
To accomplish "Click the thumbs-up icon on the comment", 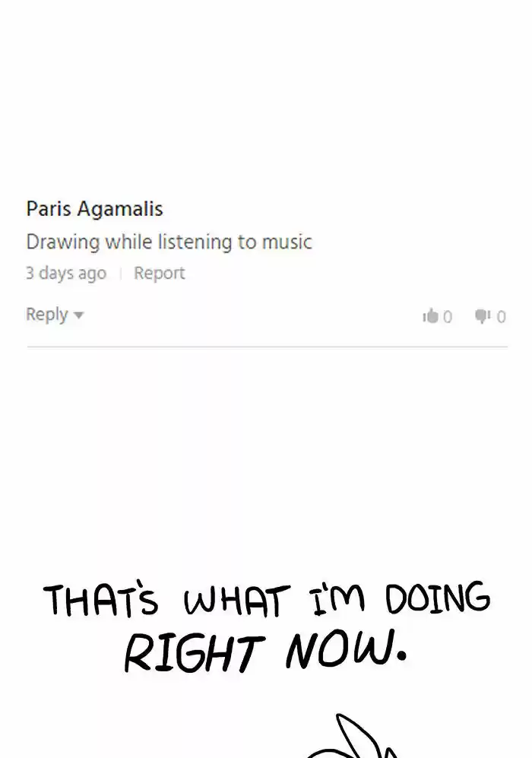I will [430, 316].
